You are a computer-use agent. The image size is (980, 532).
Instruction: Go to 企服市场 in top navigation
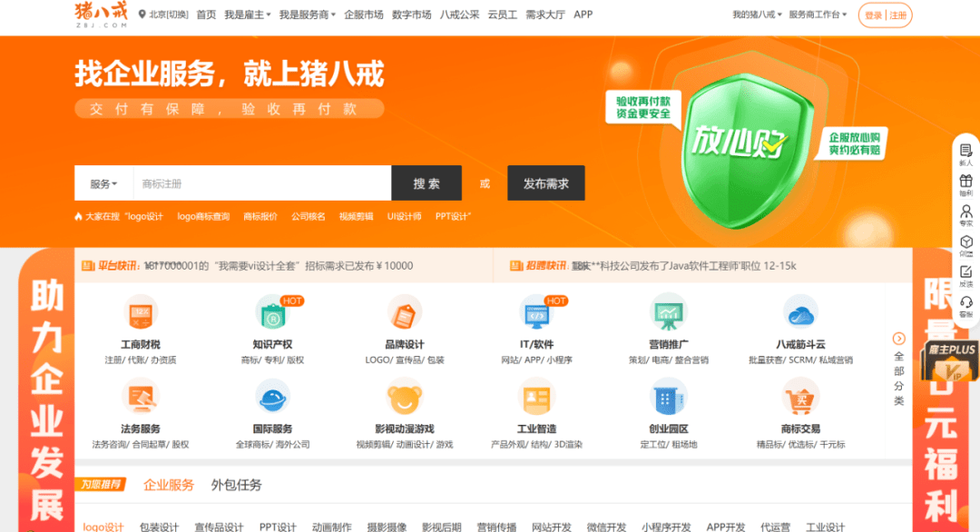[x=364, y=15]
